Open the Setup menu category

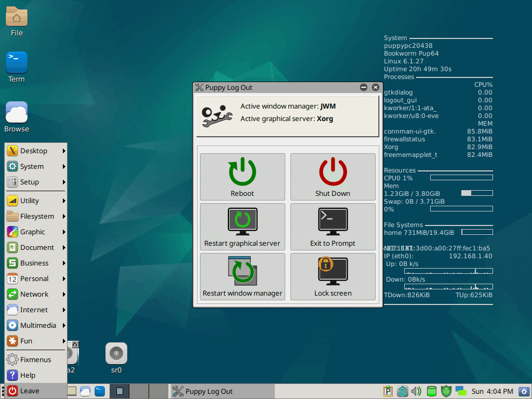36,182
